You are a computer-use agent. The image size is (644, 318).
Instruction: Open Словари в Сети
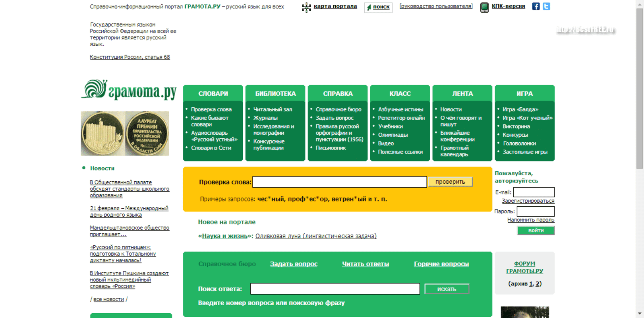point(211,148)
